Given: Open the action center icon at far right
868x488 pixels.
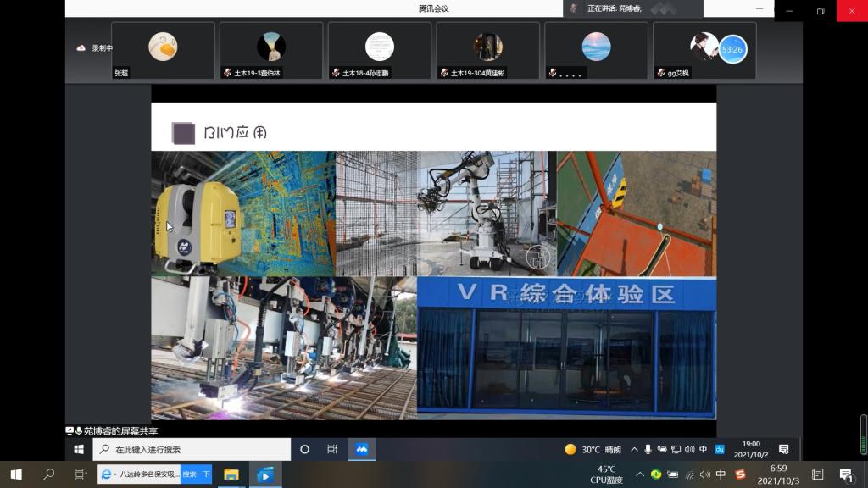Looking at the screenshot, I should coord(845,474).
